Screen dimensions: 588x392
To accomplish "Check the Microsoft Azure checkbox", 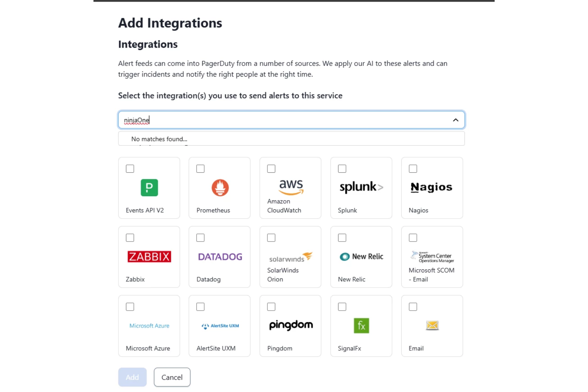I will [130, 307].
